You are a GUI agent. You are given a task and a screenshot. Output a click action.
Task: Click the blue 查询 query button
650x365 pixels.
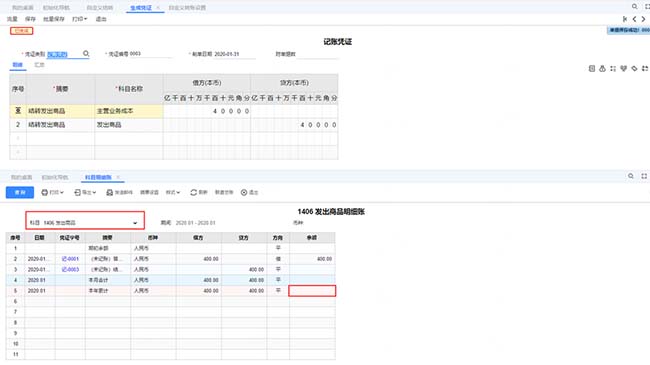[20, 192]
